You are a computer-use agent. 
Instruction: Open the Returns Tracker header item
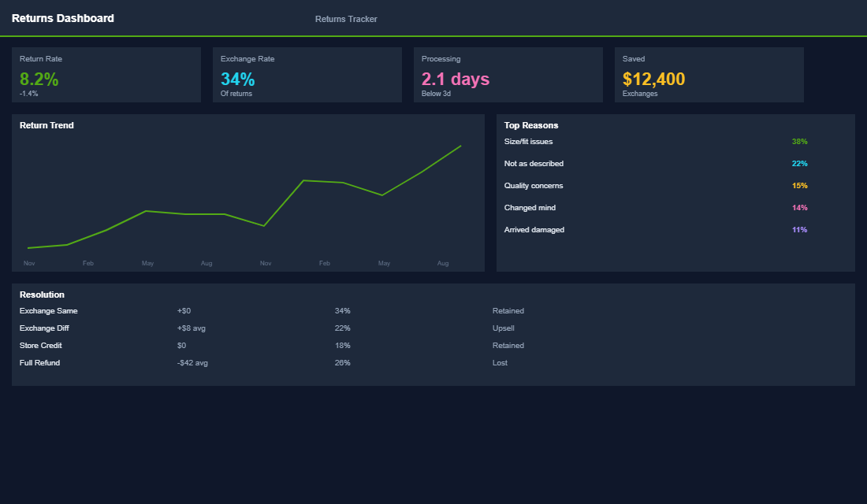346,18
